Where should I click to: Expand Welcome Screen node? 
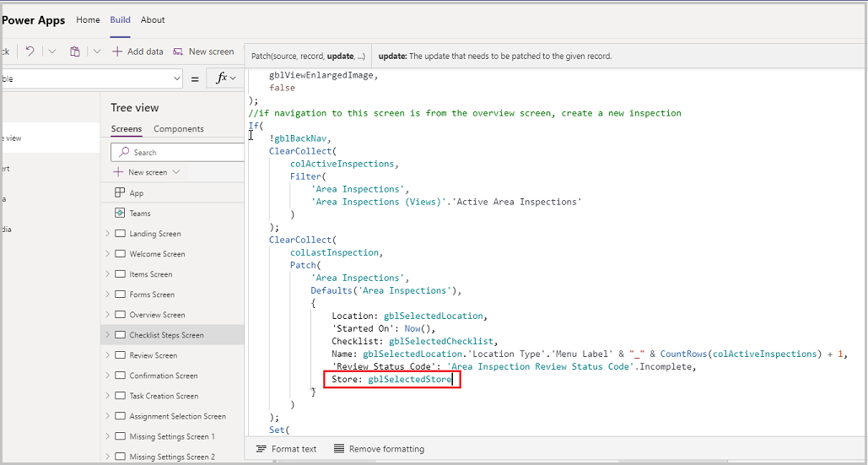coord(107,254)
